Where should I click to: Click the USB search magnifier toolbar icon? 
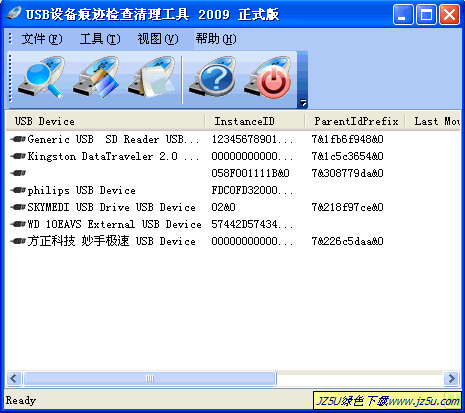pyautogui.click(x=41, y=78)
